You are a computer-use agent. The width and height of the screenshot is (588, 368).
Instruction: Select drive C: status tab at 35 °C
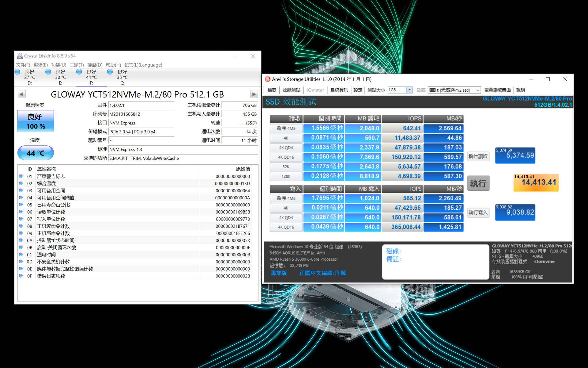pyautogui.click(x=122, y=77)
